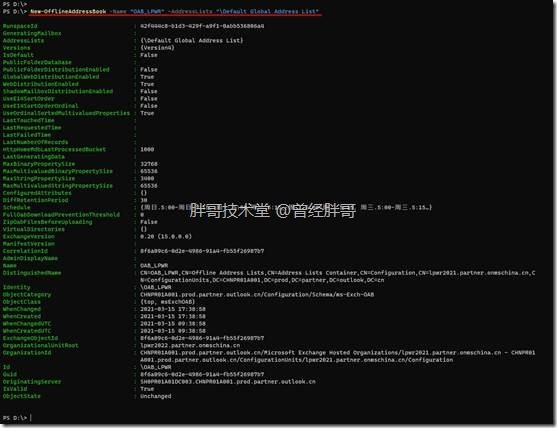Click the UseOrdinalSortedMultivaluedProperties label
This screenshot has height=428, width=557.
coord(66,113)
